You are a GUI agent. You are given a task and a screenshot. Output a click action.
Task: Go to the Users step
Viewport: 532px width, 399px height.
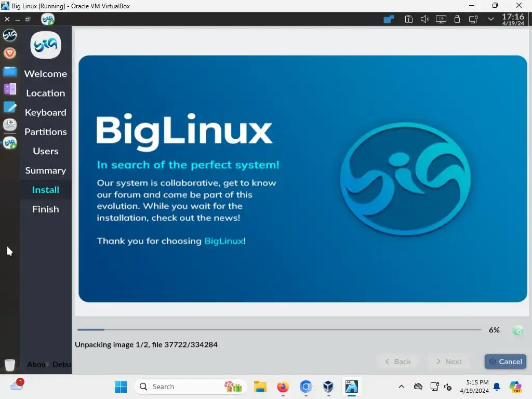pos(46,151)
